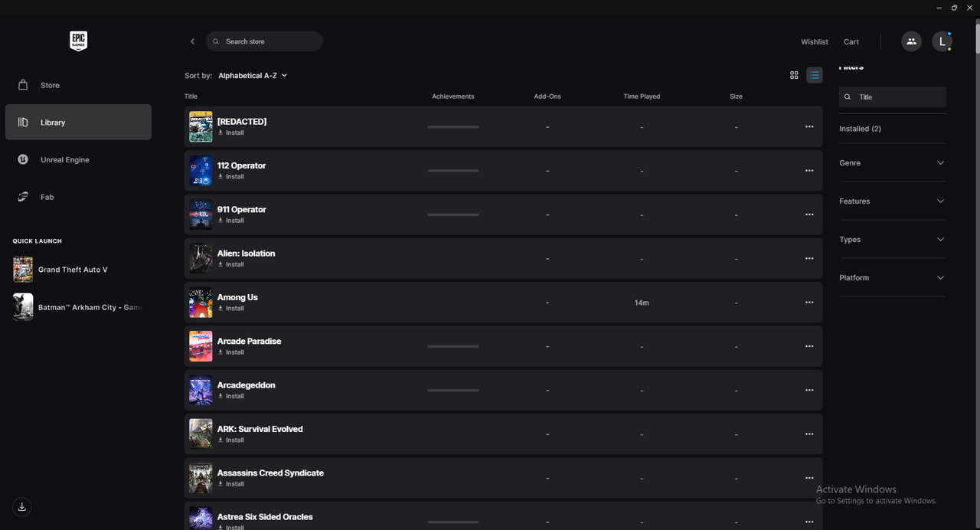
Task: Open options menu for 911 Operator
Action: [x=809, y=214]
